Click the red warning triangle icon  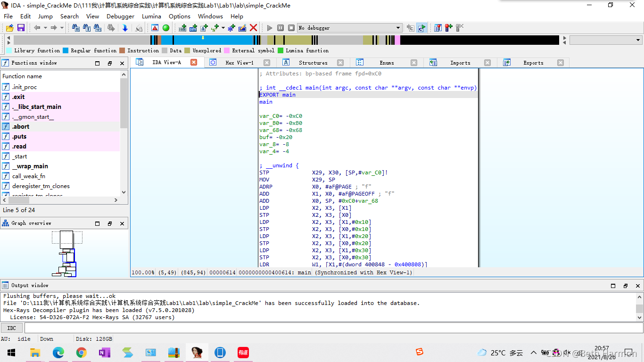point(155,28)
